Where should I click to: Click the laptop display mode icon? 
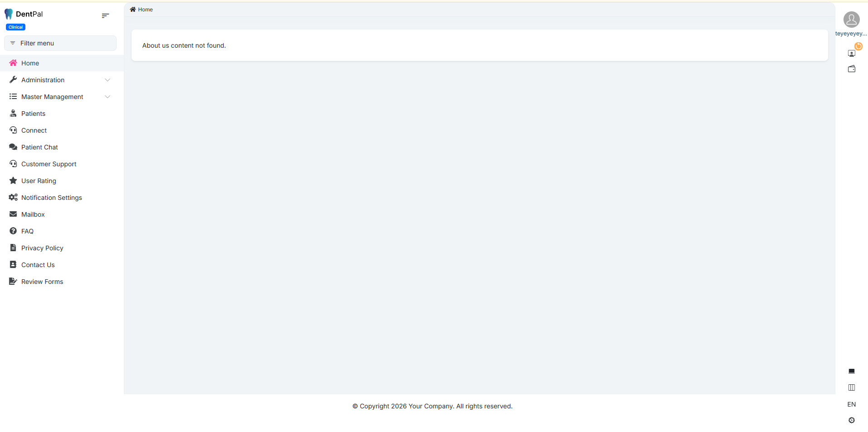(852, 371)
